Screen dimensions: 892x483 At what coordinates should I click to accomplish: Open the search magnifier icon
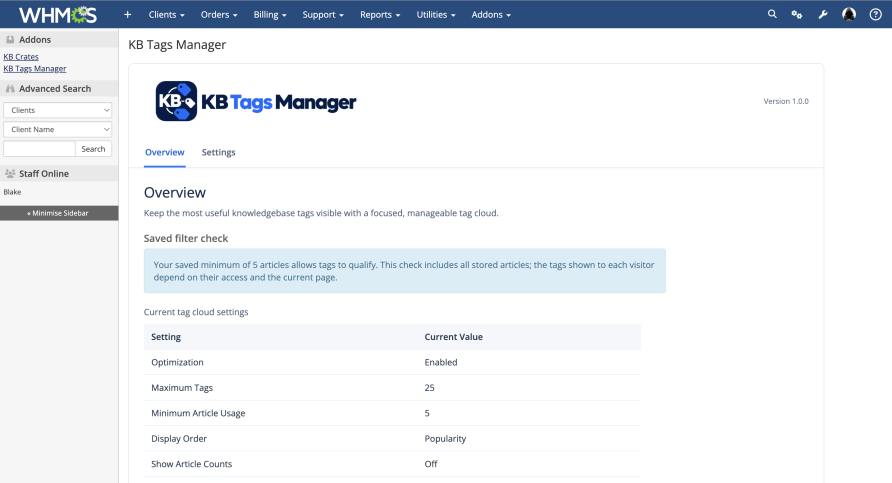pos(772,14)
